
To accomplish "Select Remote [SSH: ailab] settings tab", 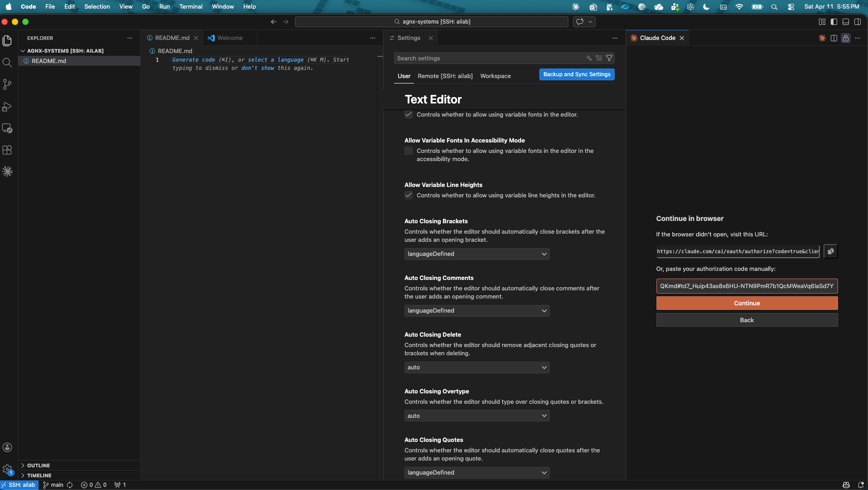I will click(x=445, y=76).
